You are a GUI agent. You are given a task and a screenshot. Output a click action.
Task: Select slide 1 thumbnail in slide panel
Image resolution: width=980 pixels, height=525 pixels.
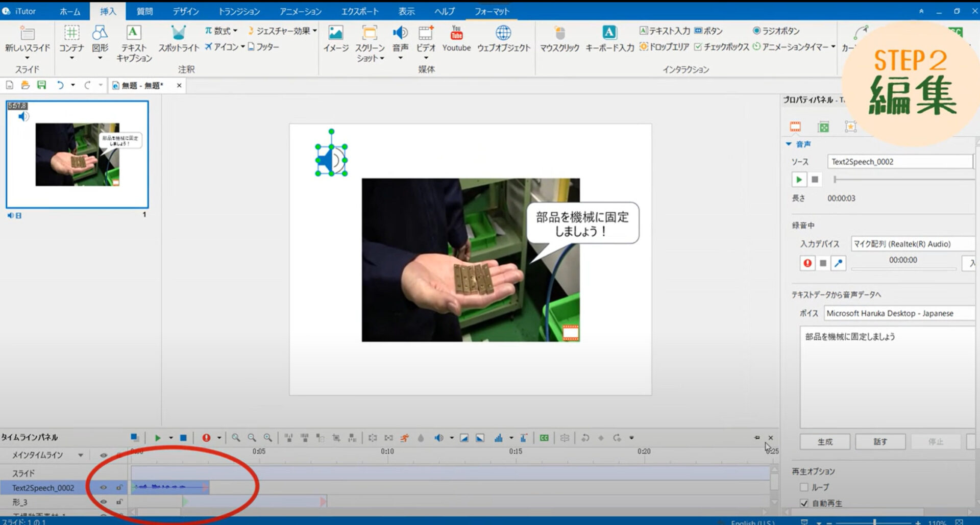(x=77, y=154)
